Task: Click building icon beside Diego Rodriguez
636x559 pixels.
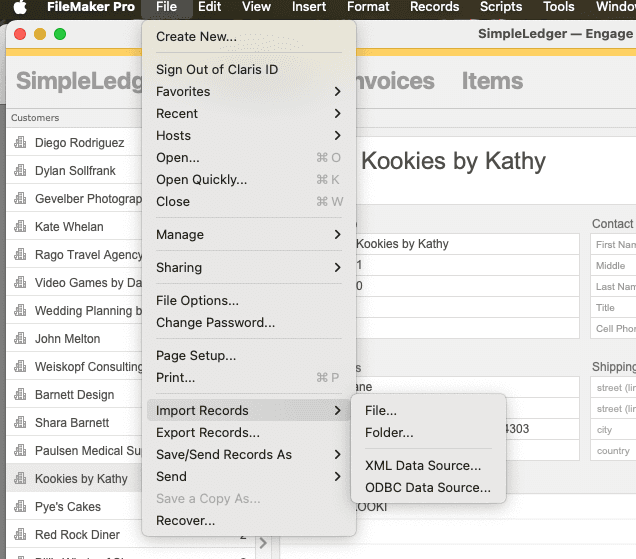Action: (x=20, y=142)
